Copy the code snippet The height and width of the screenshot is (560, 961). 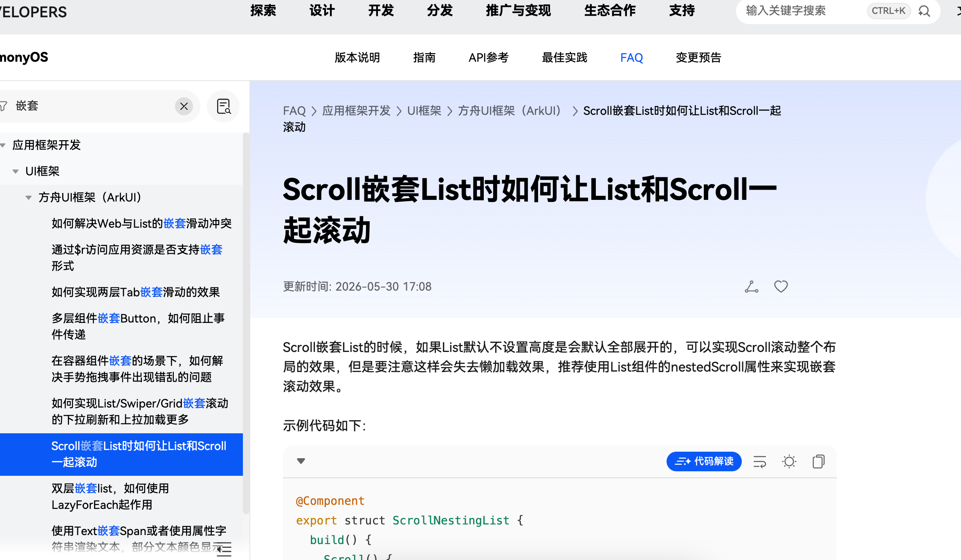coord(819,461)
